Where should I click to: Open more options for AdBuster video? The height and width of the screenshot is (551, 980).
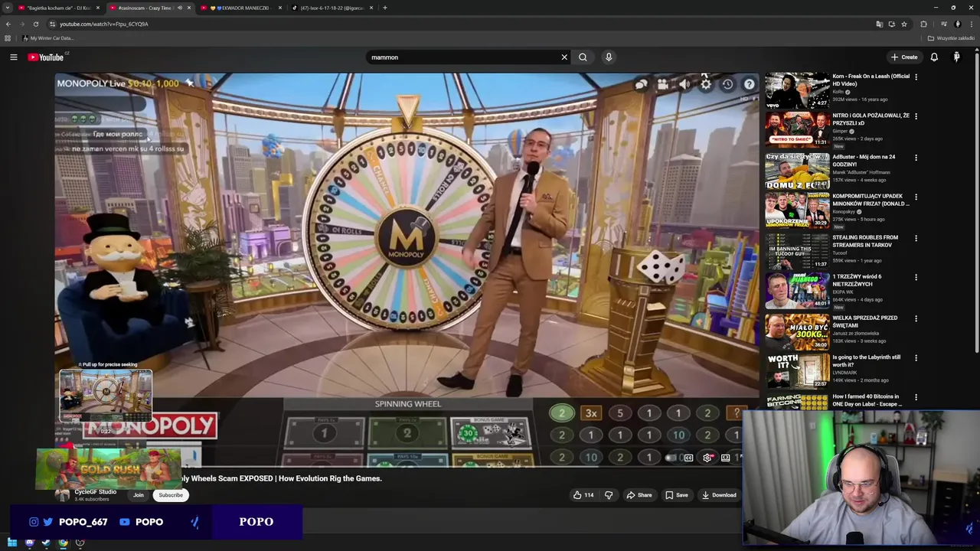coord(916,158)
